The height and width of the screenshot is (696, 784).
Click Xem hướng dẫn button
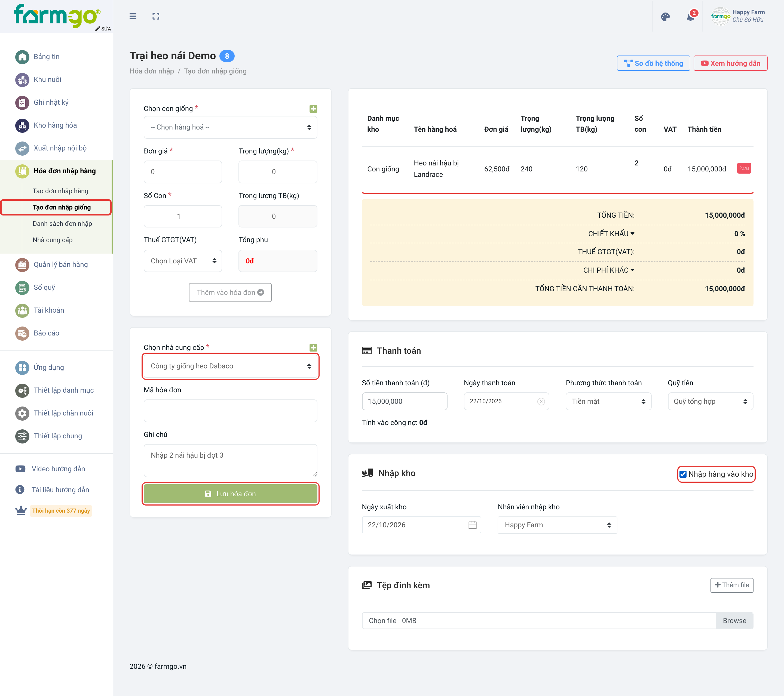[x=730, y=63]
